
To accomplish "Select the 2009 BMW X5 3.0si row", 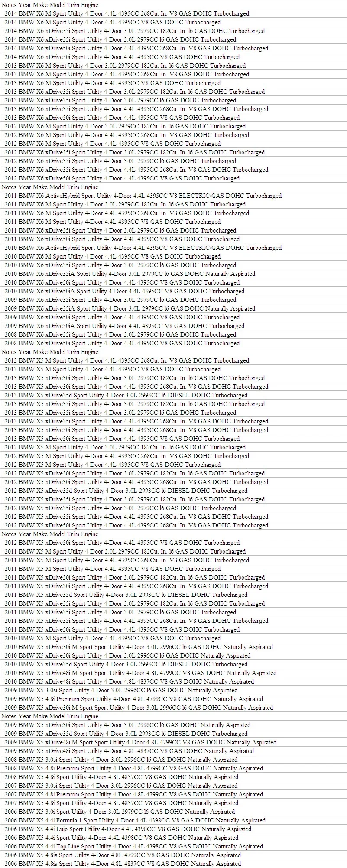I will 173,690.
